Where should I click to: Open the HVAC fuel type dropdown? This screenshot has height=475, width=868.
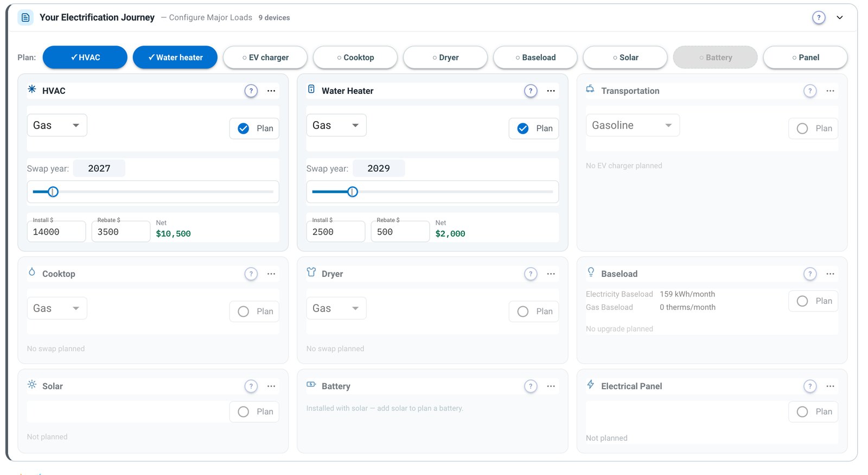(57, 125)
